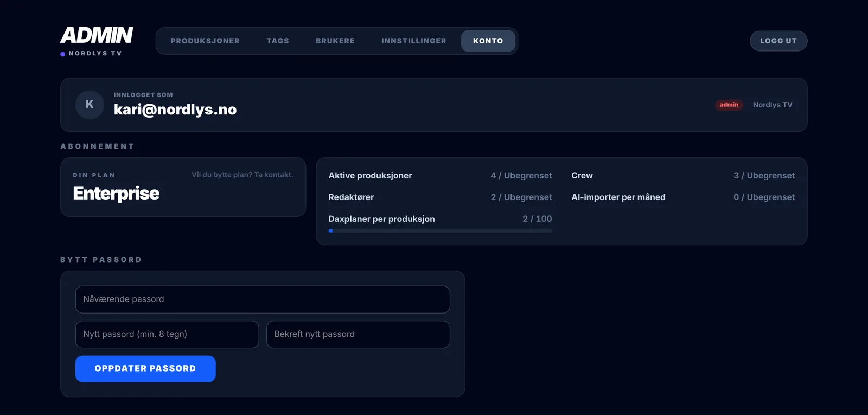The width and height of the screenshot is (868, 415).
Task: Click the kari@nordlys.no email text
Action: point(175,110)
